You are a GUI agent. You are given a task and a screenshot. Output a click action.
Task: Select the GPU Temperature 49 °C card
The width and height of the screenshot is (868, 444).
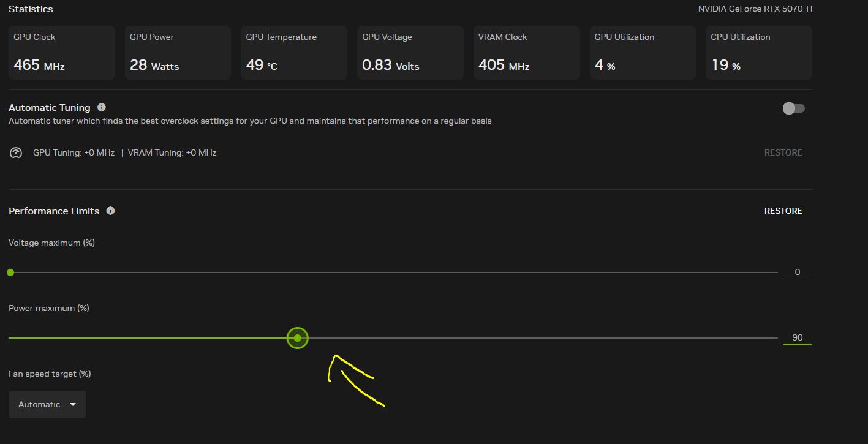coord(294,53)
